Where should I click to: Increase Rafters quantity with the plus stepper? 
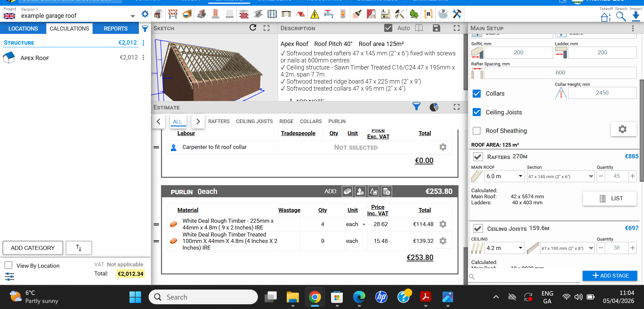click(x=633, y=176)
